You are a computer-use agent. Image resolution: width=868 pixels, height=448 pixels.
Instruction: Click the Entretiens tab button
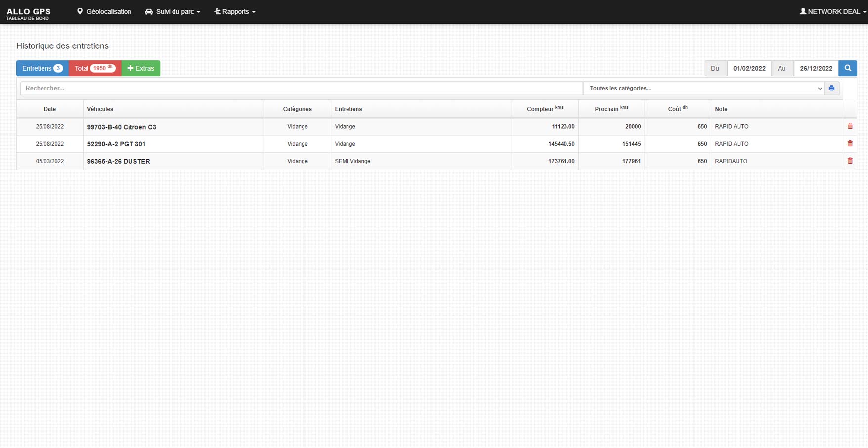[43, 68]
